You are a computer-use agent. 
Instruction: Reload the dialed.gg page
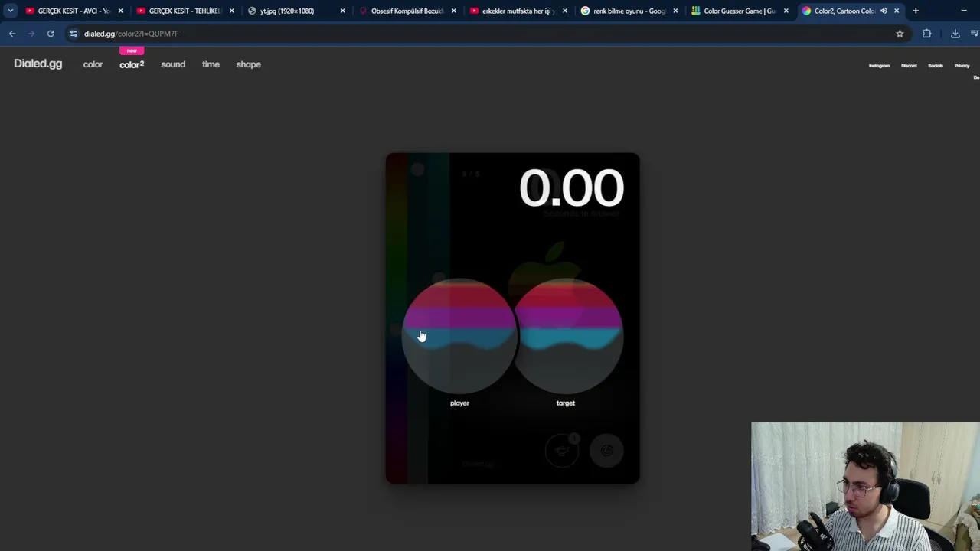[51, 34]
